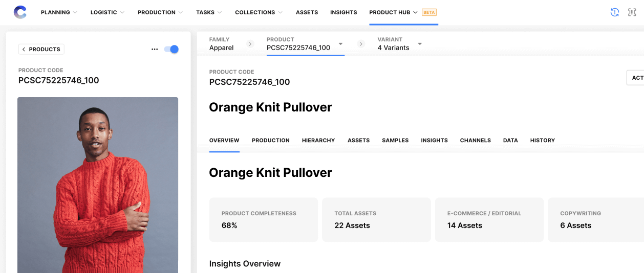Open the Planning menu dropdown

[59, 12]
